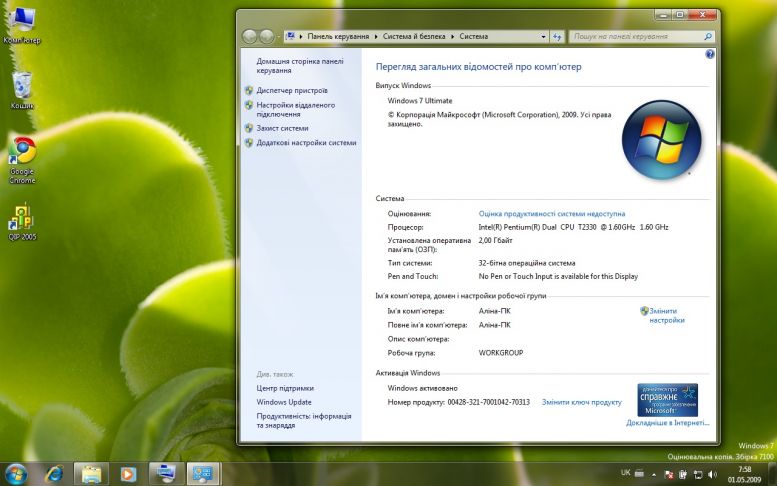Image resolution: width=777 pixels, height=486 pixels.
Task: Launch Internet Explorer from taskbar
Action: pyautogui.click(x=54, y=474)
